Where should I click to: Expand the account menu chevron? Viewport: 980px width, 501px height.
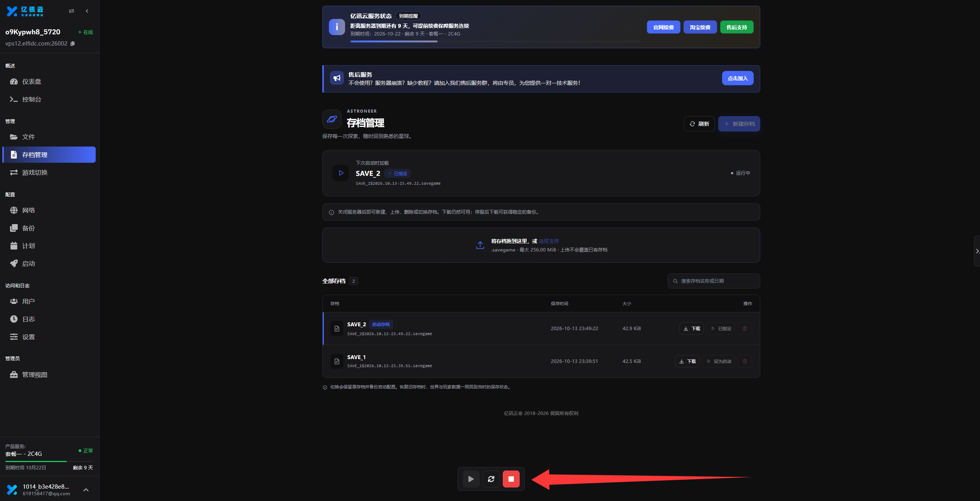pyautogui.click(x=86, y=490)
